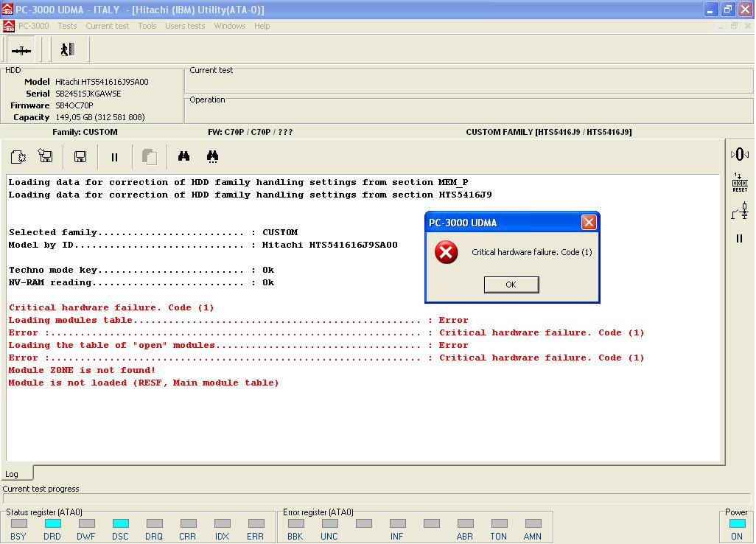The width and height of the screenshot is (756, 544).
Task: Open the Tools menu
Action: click(x=147, y=26)
